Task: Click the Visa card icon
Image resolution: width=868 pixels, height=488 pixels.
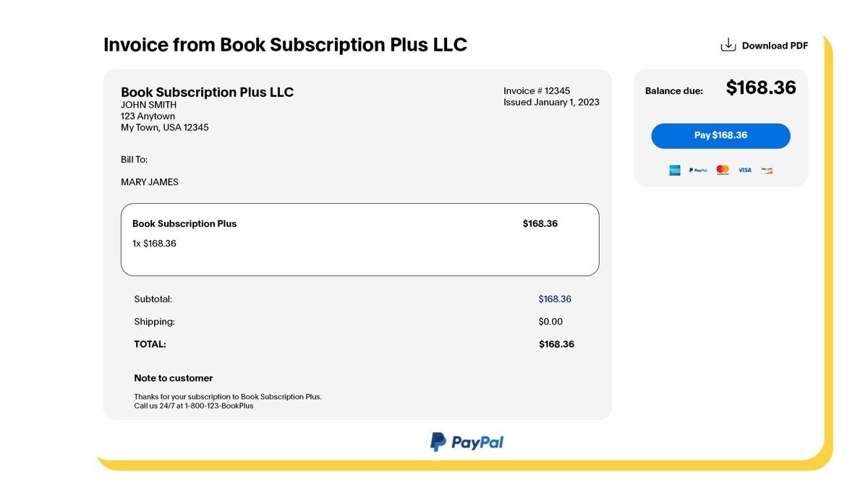Action: click(744, 171)
